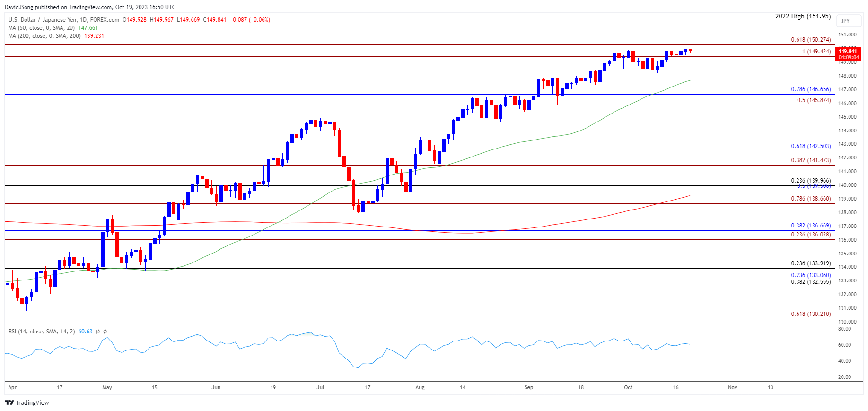This screenshot has height=411, width=868.
Task: Click the RSI axis 40.00 tick
Action: click(844, 361)
